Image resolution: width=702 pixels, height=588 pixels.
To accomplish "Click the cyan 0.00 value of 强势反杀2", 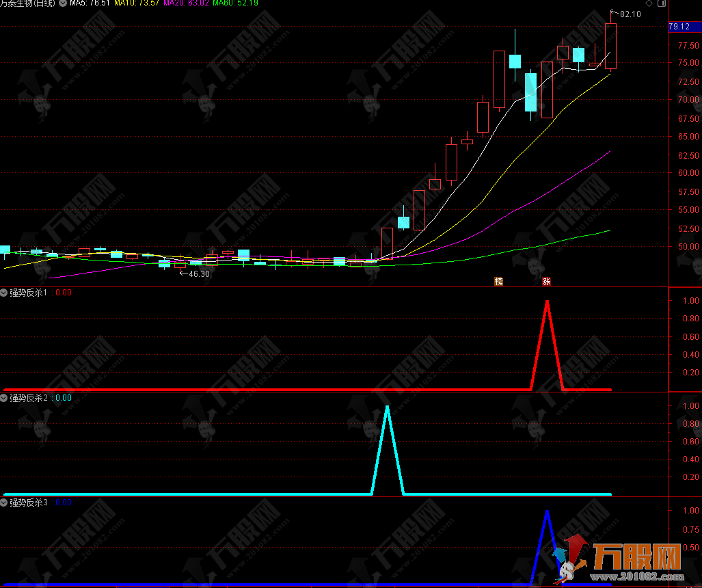I will click(x=64, y=398).
